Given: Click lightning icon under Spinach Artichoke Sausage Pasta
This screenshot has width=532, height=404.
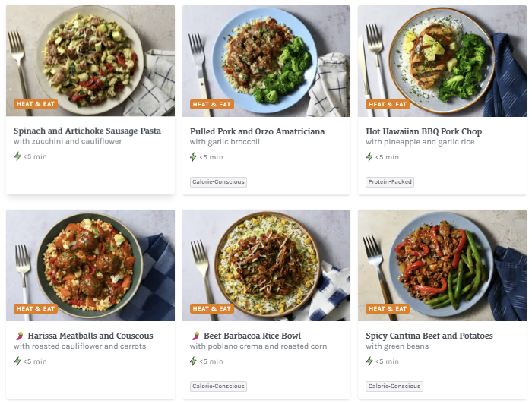Looking at the screenshot, I should click(17, 157).
